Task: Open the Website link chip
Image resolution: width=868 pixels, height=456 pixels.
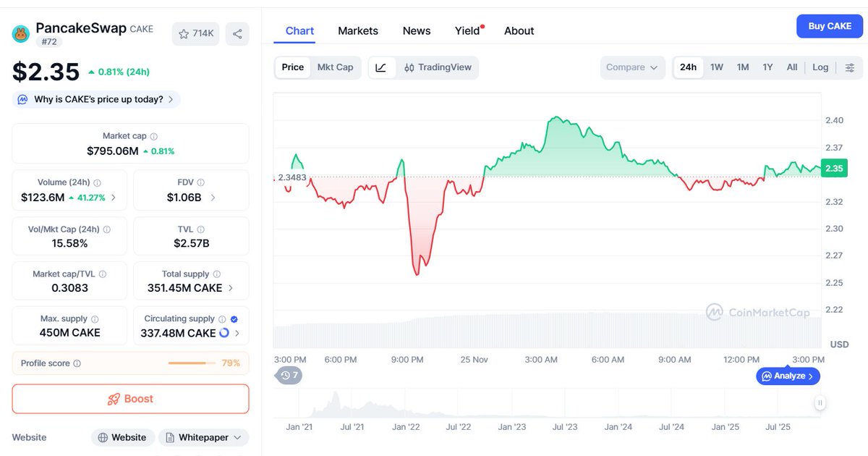Action: (123, 438)
